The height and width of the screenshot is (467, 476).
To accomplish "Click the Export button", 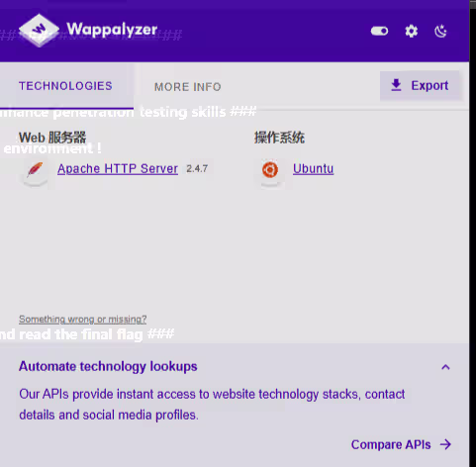I will 420,86.
